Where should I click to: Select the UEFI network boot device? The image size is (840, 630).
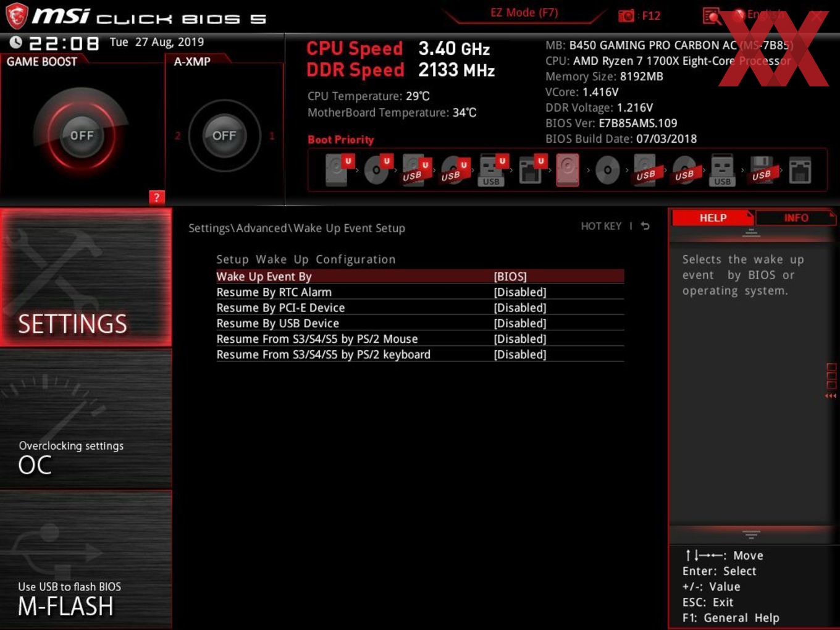point(531,170)
